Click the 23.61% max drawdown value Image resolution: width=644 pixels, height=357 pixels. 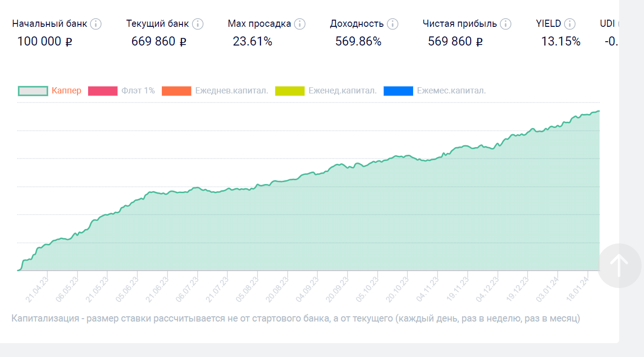(x=252, y=42)
